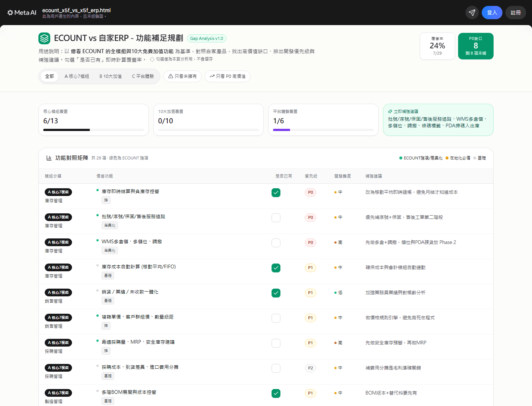Click the 開發難度 column header

click(343, 176)
